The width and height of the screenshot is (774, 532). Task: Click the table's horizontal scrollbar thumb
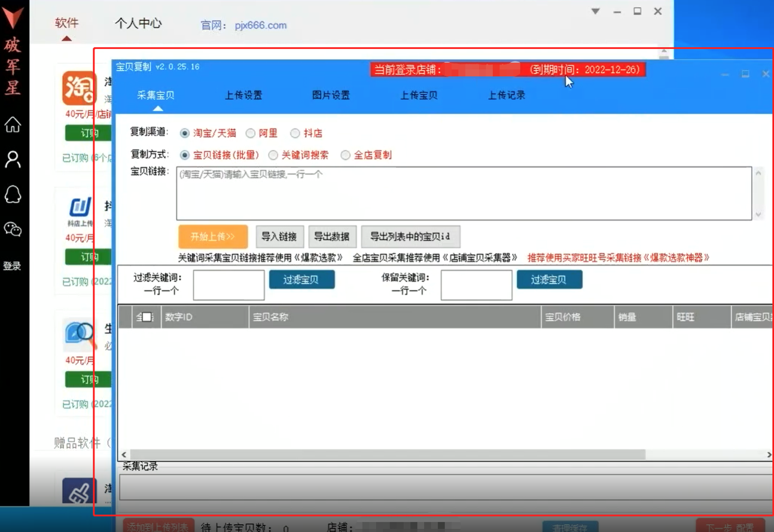(x=388, y=455)
